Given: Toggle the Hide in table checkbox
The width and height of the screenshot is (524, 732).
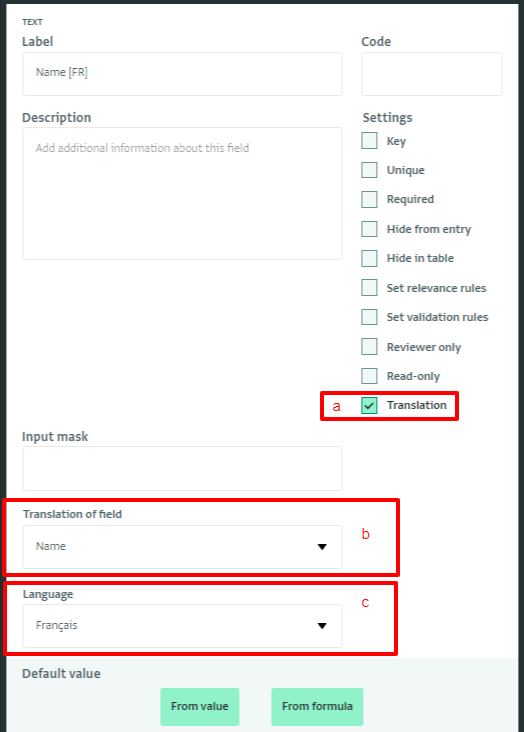Looking at the screenshot, I should coord(369,258).
